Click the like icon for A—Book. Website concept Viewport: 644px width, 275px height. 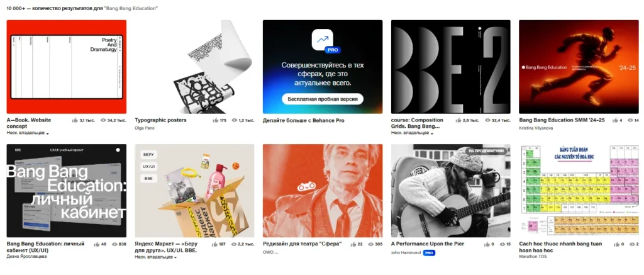click(75, 120)
